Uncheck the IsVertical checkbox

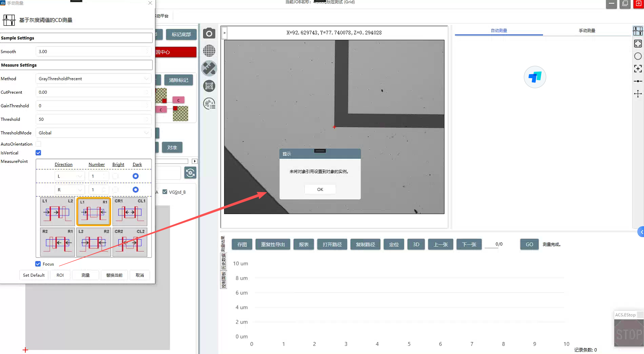point(38,153)
